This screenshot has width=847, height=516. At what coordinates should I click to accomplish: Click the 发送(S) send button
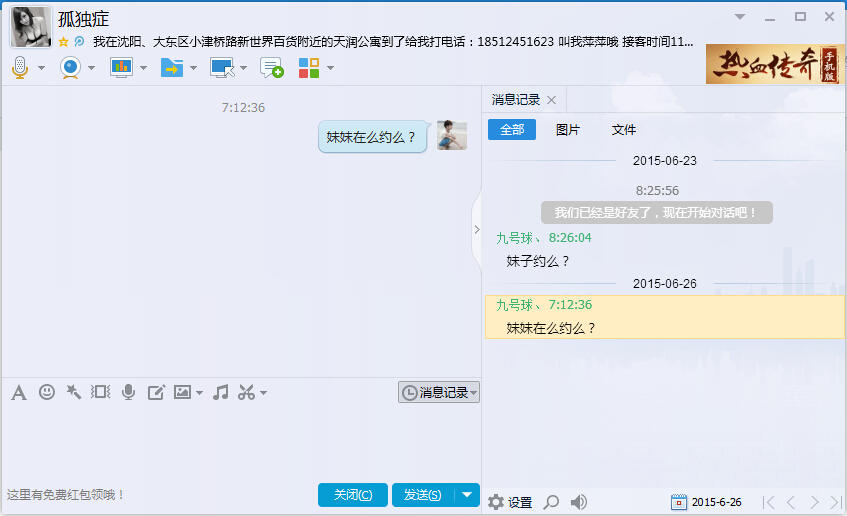(423, 495)
